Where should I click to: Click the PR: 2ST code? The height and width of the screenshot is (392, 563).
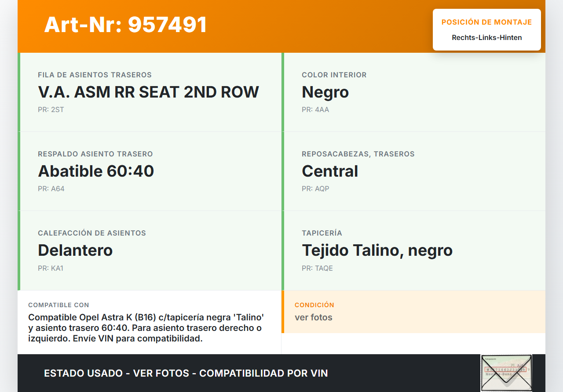click(x=51, y=110)
